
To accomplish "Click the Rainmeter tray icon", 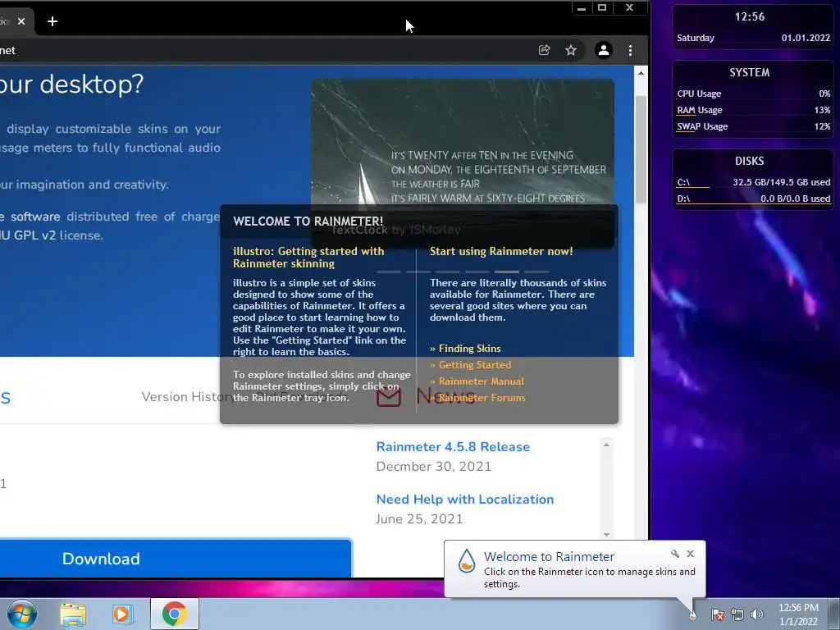I will [x=692, y=615].
